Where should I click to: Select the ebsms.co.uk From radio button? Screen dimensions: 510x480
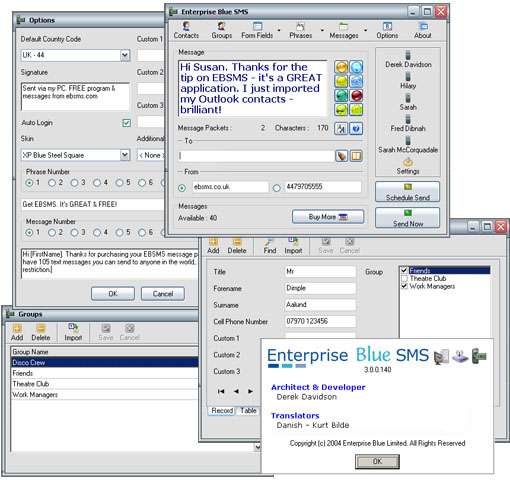(x=182, y=188)
